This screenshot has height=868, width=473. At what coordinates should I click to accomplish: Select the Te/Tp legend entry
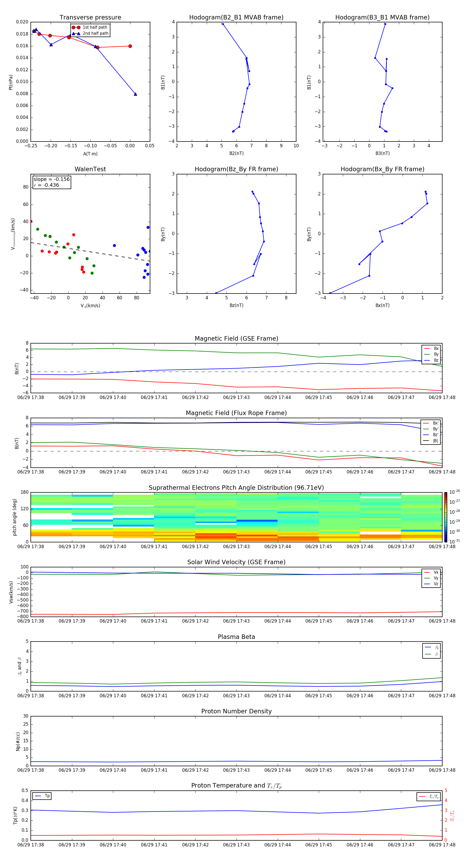point(429,796)
